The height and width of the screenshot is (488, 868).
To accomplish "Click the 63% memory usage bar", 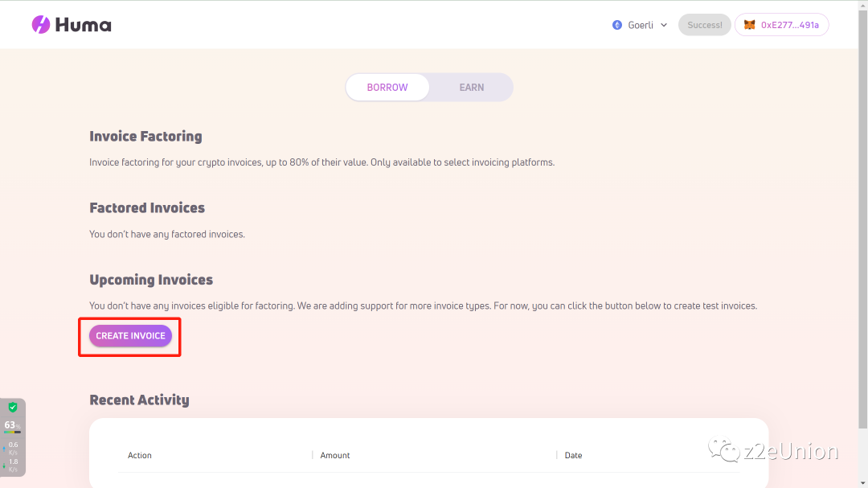I will 12,432.
